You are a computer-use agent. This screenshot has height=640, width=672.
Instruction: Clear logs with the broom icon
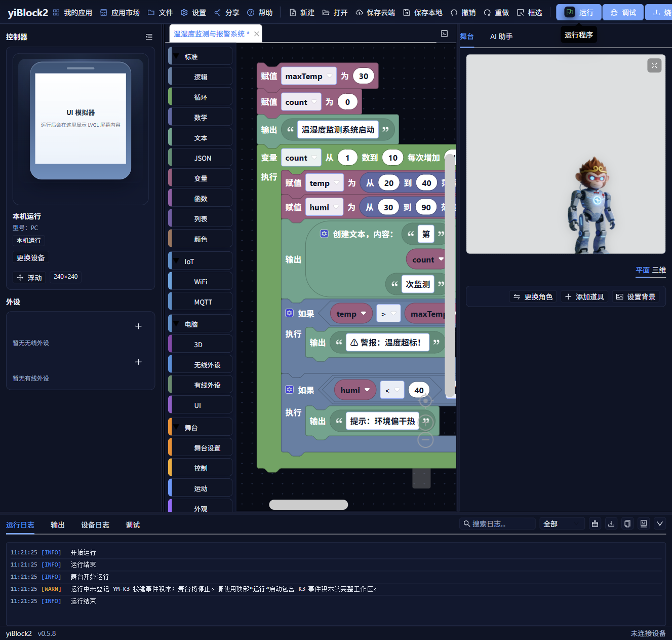point(595,523)
